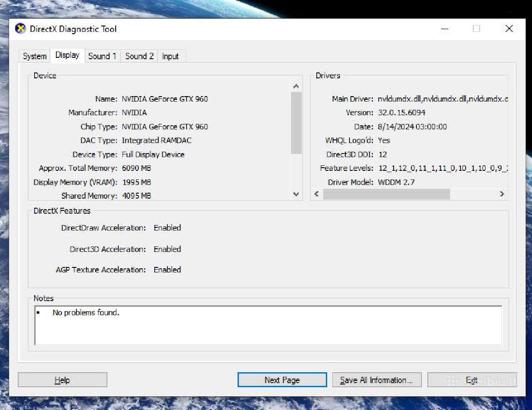Click the Feature Levels value list
The width and height of the screenshot is (532, 410).
click(443, 168)
